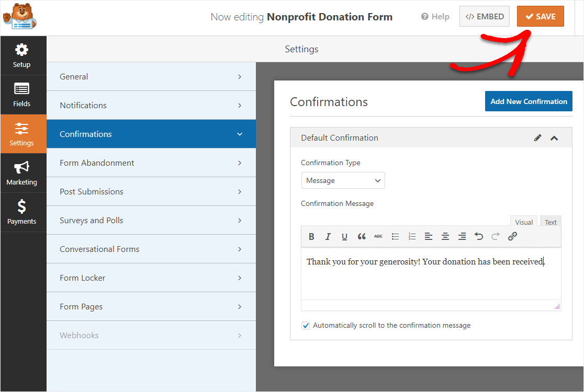Insert a bulleted list
584x392 pixels.
coord(395,237)
